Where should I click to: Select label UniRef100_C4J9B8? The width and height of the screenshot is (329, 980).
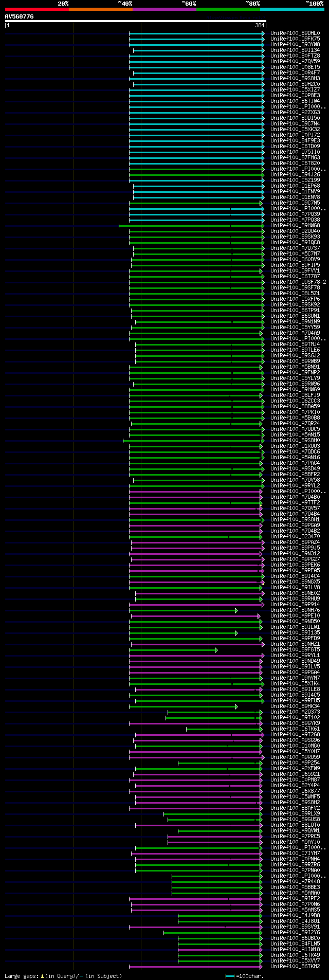pyautogui.click(x=295, y=916)
